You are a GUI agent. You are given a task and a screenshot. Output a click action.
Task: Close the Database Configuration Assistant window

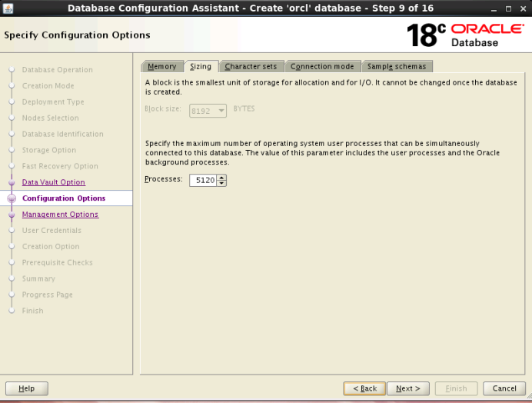click(524, 8)
